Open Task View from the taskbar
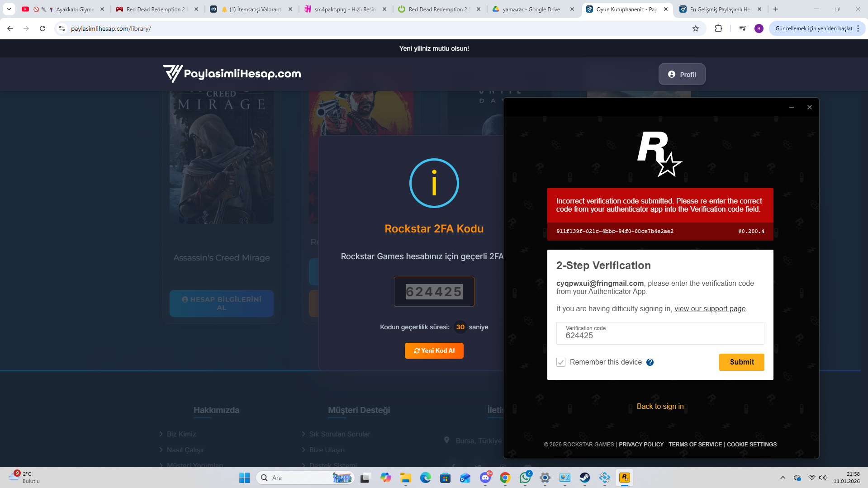868x488 pixels. click(x=365, y=478)
